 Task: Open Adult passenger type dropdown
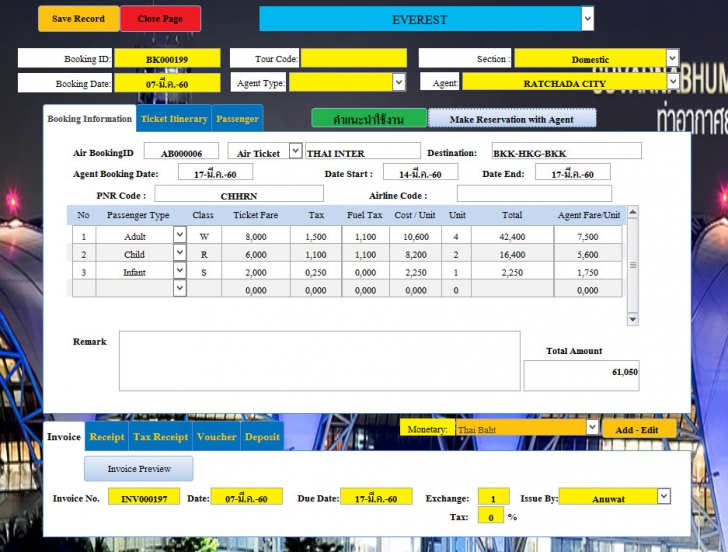(180, 234)
